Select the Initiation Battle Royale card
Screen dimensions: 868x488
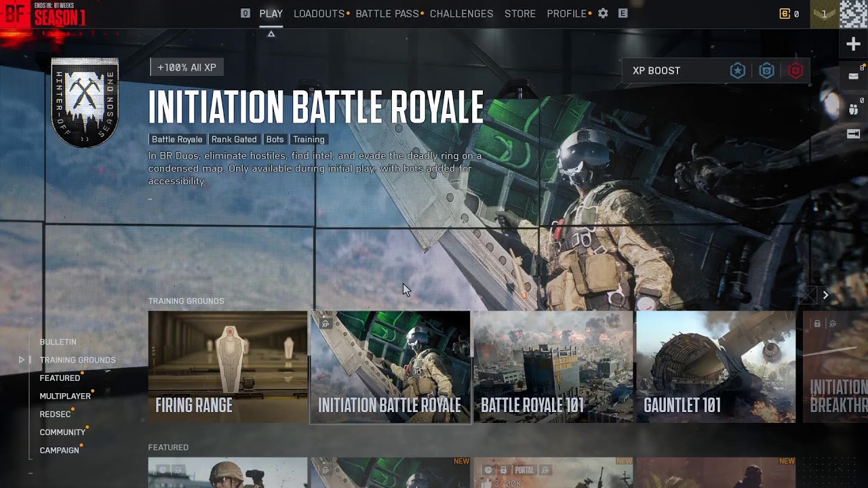(390, 367)
